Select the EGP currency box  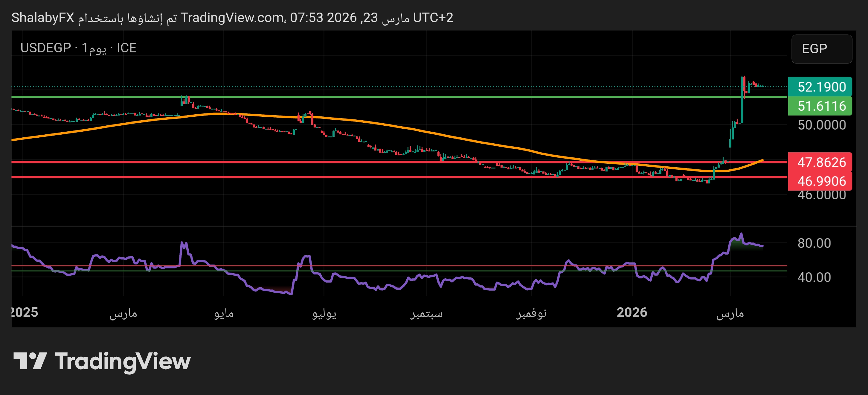[x=821, y=49]
